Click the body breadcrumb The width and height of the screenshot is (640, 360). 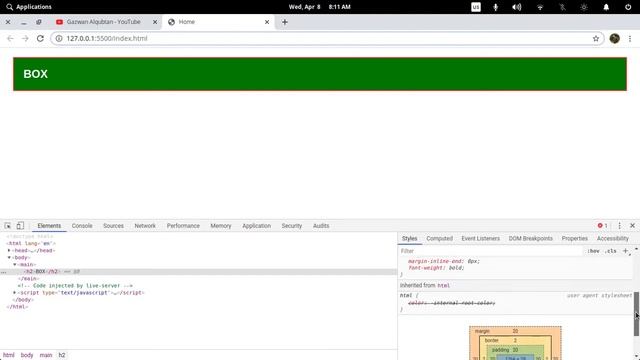pos(27,355)
